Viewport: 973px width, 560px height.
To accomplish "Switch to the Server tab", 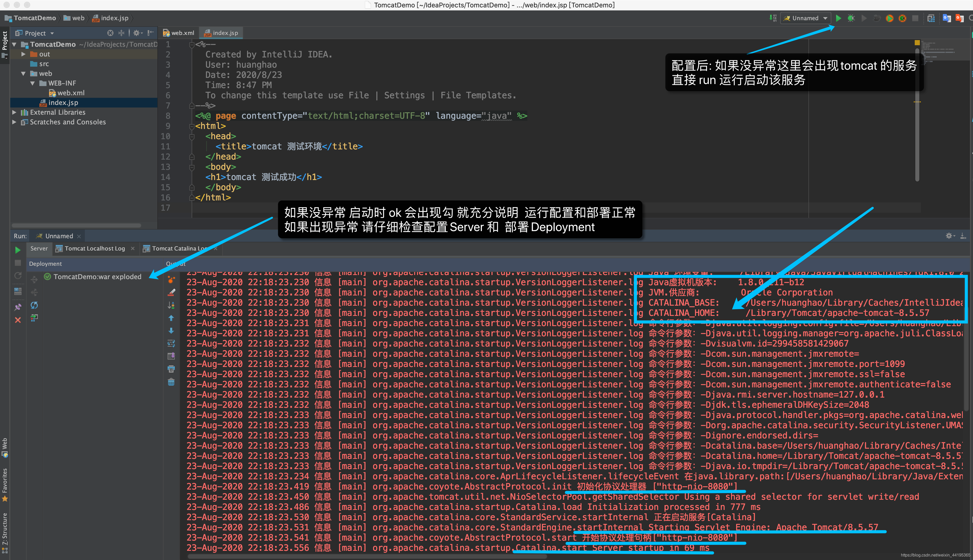I will (39, 248).
